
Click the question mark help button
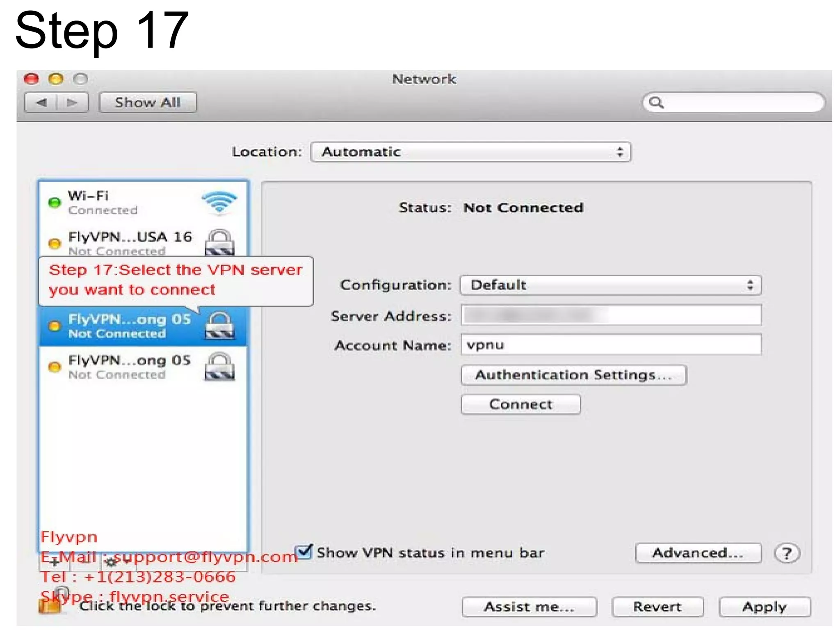coord(787,554)
